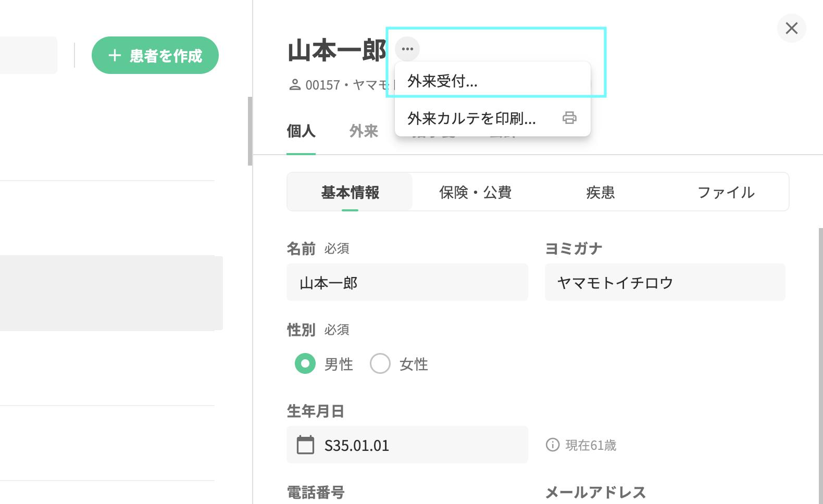Click the ヨミガナ input field
The height and width of the screenshot is (504, 823).
point(665,282)
